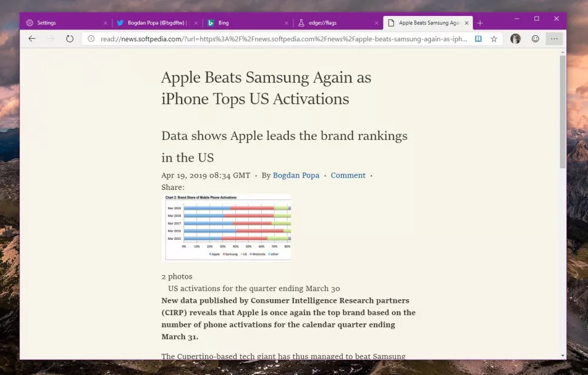This screenshot has height=375, width=588.
Task: Open the Settings and more (...) menu
Action: pos(554,38)
